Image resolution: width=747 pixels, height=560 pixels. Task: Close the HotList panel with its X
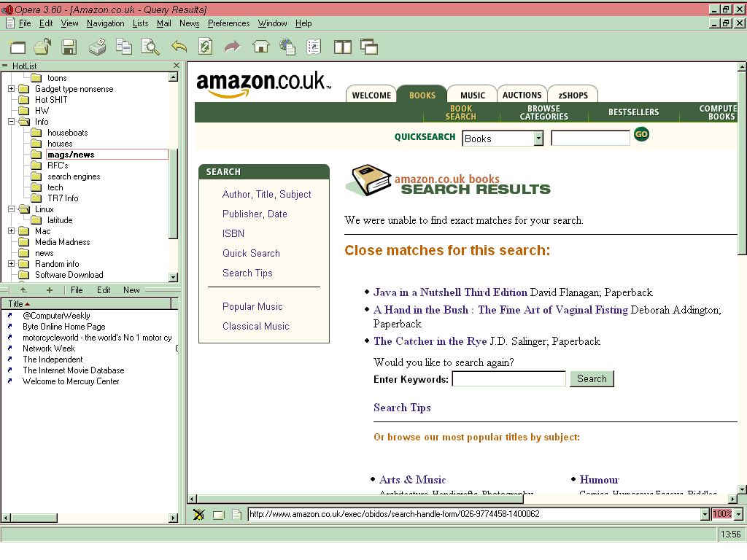(177, 66)
